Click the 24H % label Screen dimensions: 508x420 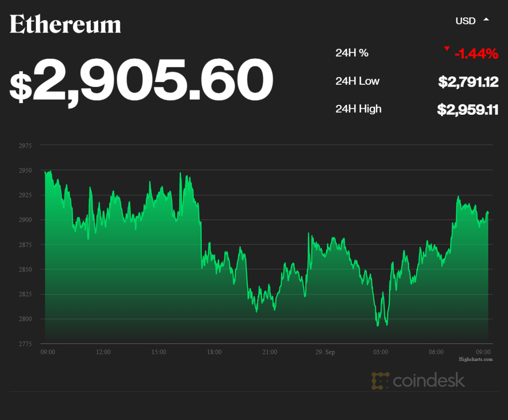tap(352, 53)
